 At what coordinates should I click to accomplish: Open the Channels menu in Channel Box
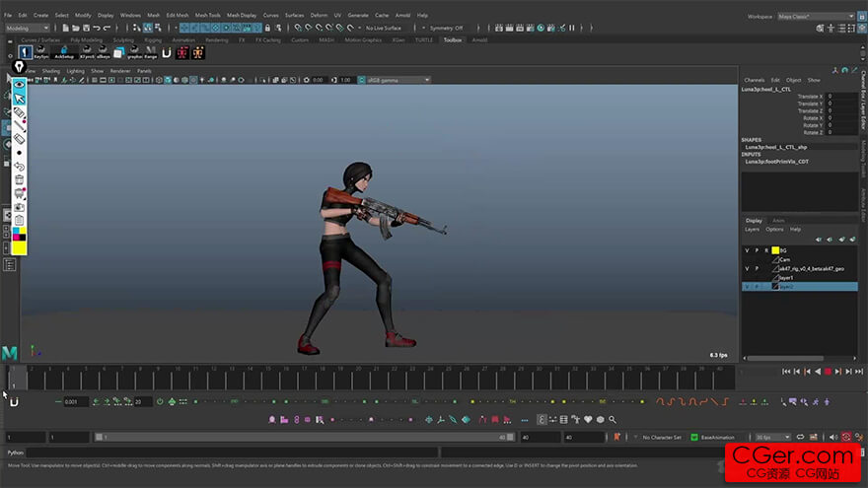point(754,80)
